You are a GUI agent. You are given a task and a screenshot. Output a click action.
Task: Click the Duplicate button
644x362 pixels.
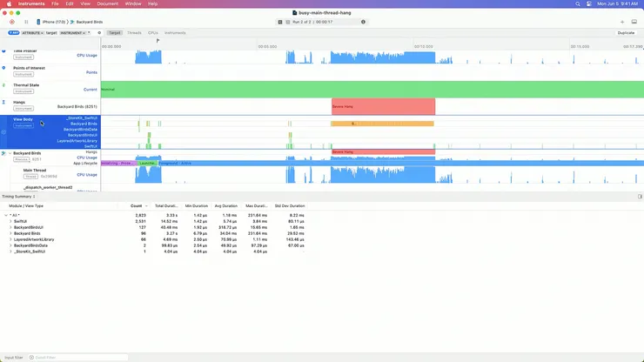click(626, 33)
